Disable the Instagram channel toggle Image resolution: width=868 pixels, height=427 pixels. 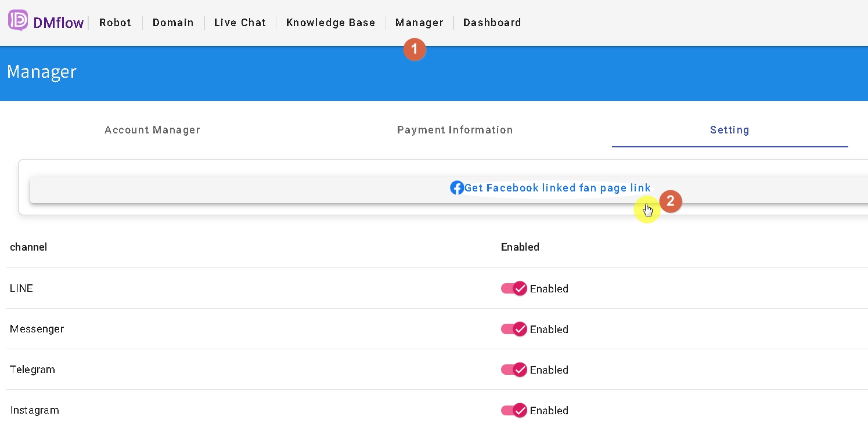coord(513,410)
